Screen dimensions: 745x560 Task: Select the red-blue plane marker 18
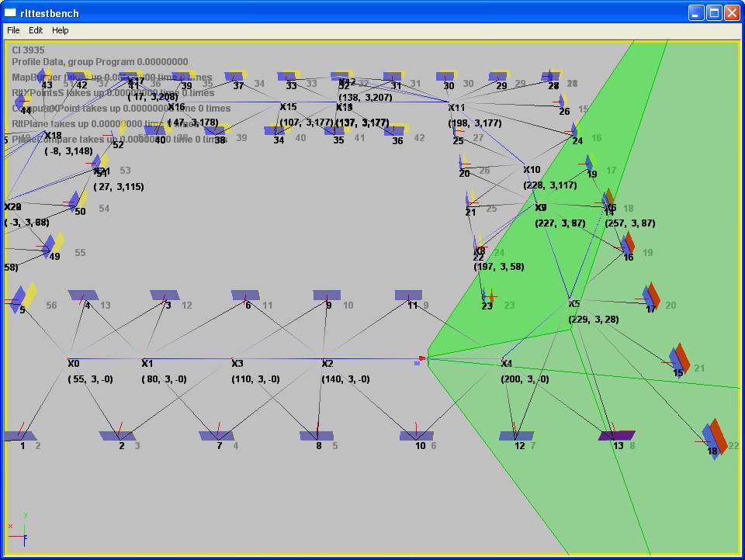point(714,438)
